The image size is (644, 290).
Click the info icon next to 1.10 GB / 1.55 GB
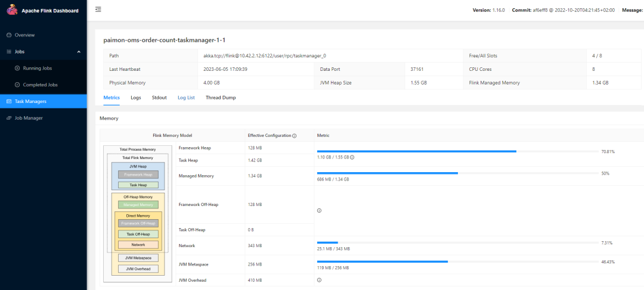[x=352, y=158]
